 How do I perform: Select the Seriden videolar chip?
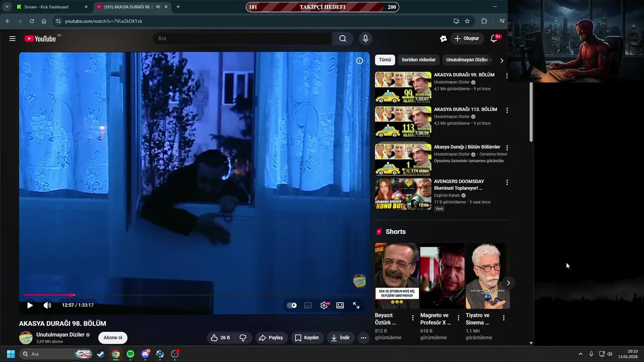pos(419,60)
